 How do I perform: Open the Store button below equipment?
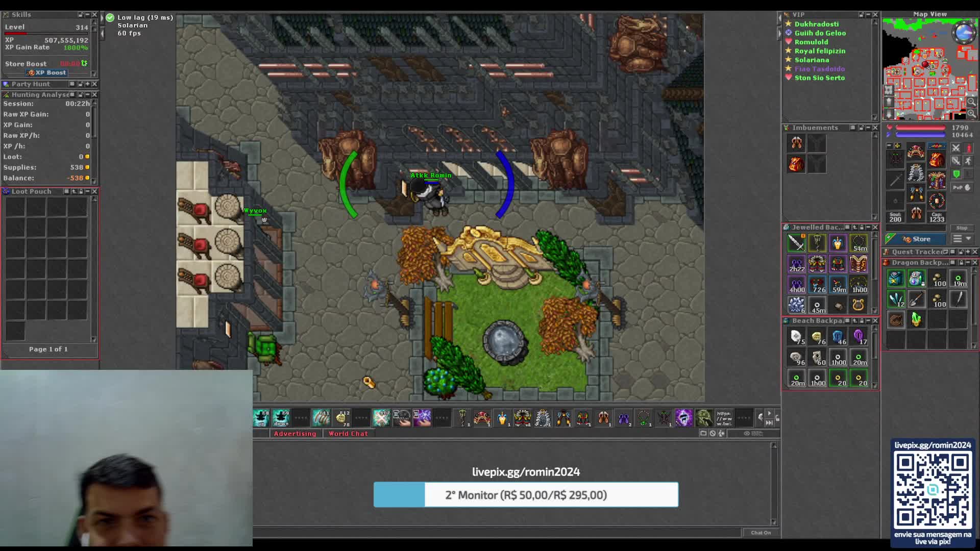pyautogui.click(x=915, y=239)
